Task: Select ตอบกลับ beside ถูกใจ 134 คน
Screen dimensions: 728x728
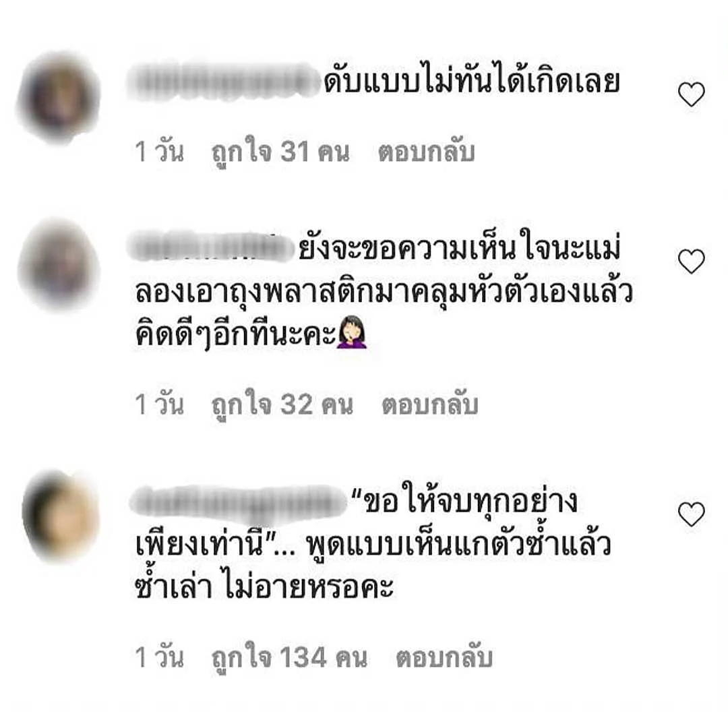Action: coord(444,657)
